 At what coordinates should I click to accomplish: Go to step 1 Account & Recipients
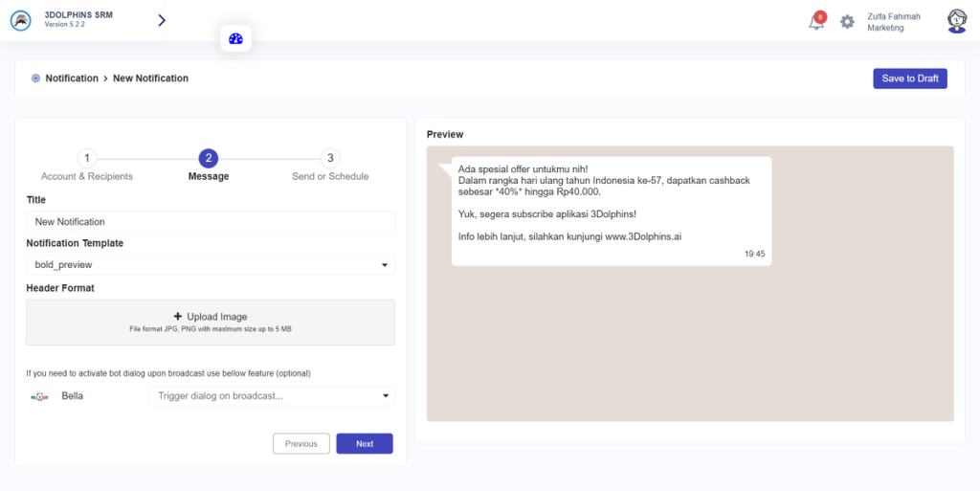(87, 159)
